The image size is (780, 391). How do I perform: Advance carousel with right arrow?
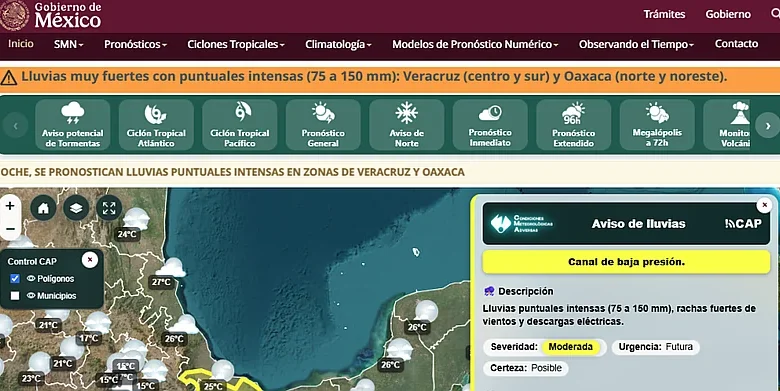(768, 126)
